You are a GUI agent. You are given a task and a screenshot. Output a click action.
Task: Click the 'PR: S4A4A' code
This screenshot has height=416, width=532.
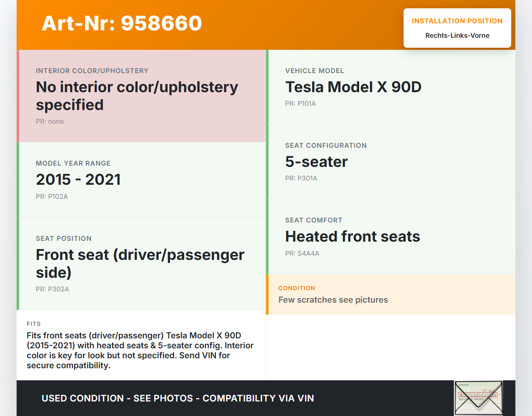coord(302,253)
